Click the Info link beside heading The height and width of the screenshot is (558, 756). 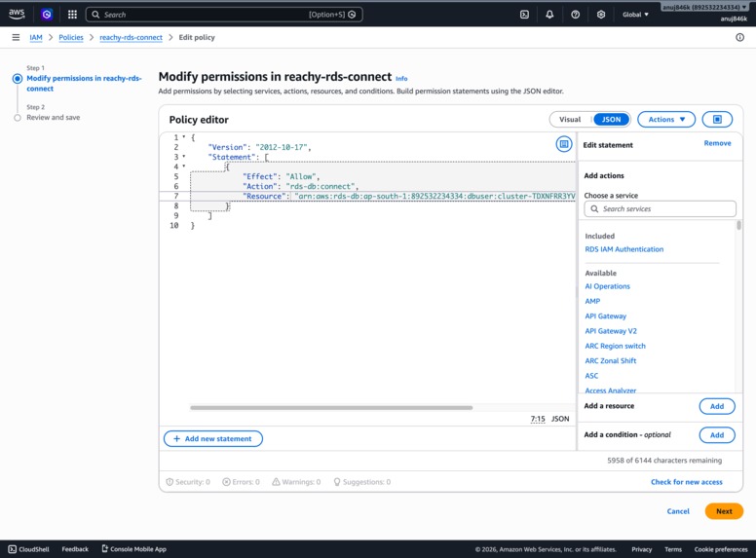coord(401,79)
